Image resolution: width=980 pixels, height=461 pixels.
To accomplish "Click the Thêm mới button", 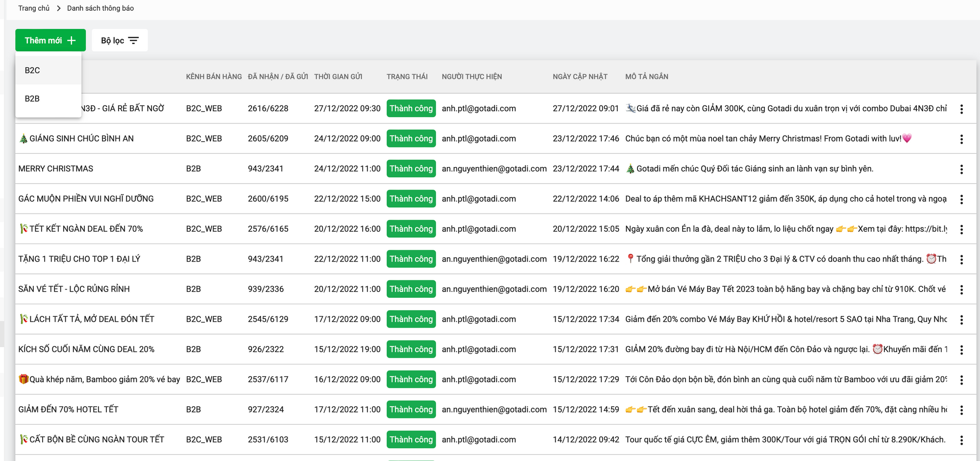I will click(x=50, y=40).
